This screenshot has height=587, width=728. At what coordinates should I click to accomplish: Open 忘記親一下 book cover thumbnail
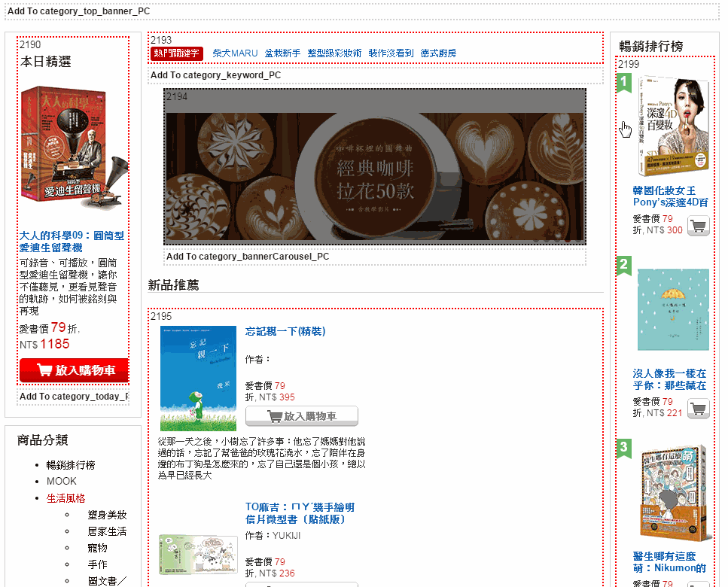tap(198, 379)
